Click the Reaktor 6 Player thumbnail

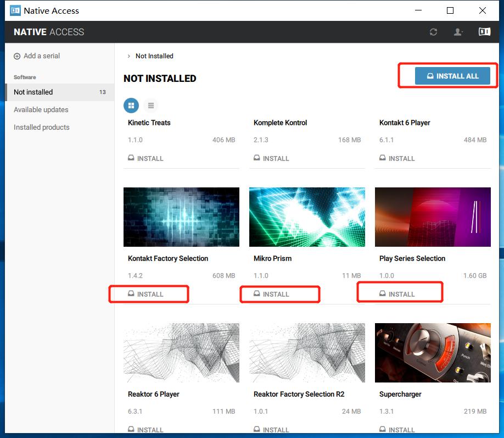click(x=181, y=353)
